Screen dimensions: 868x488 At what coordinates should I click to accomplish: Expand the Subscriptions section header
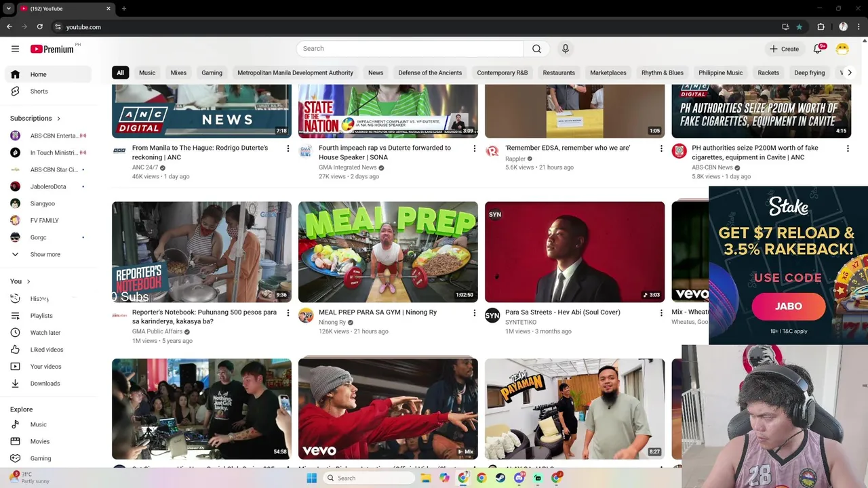[x=35, y=119]
